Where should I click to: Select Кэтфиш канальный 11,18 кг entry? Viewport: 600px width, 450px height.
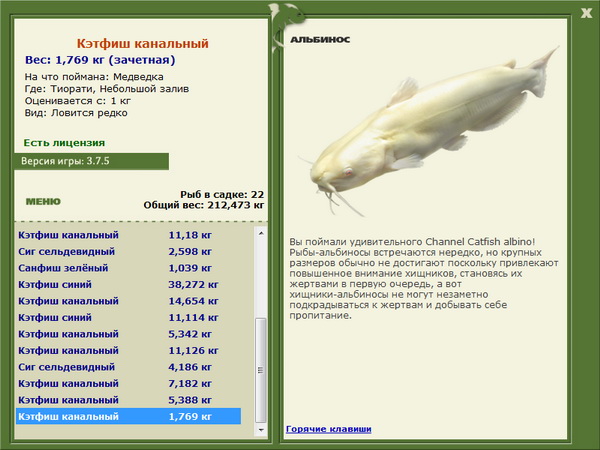[x=129, y=235]
